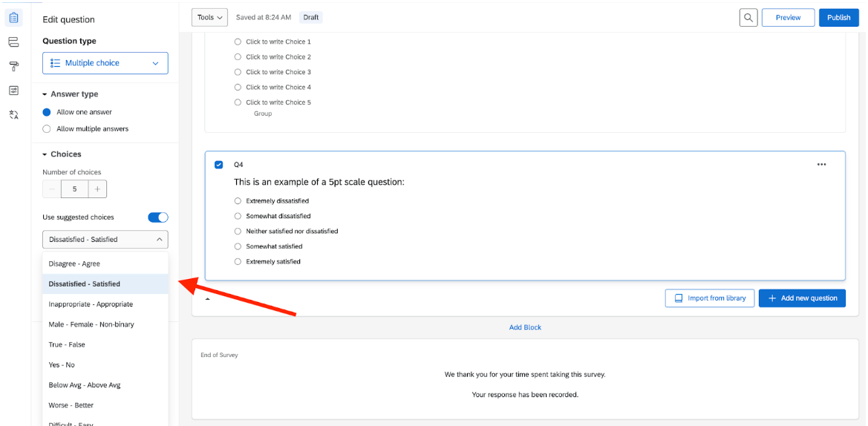Select radio for Click to write Choice 1
The height and width of the screenshot is (426, 868).
coord(238,42)
